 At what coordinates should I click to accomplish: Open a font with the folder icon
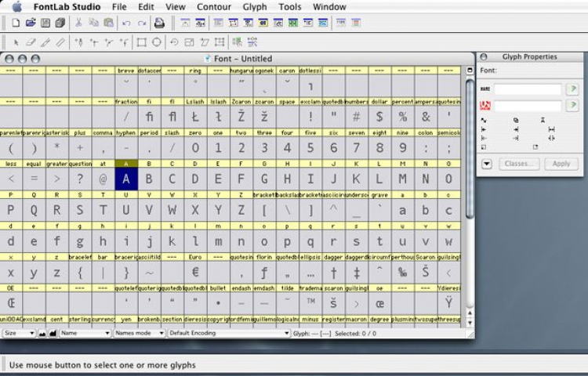tap(31, 23)
